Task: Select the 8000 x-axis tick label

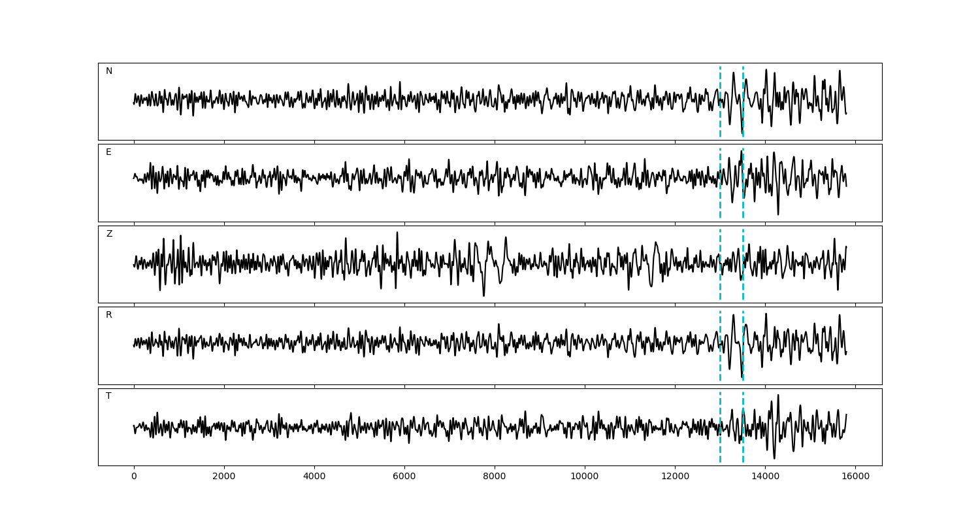Action: [495, 477]
